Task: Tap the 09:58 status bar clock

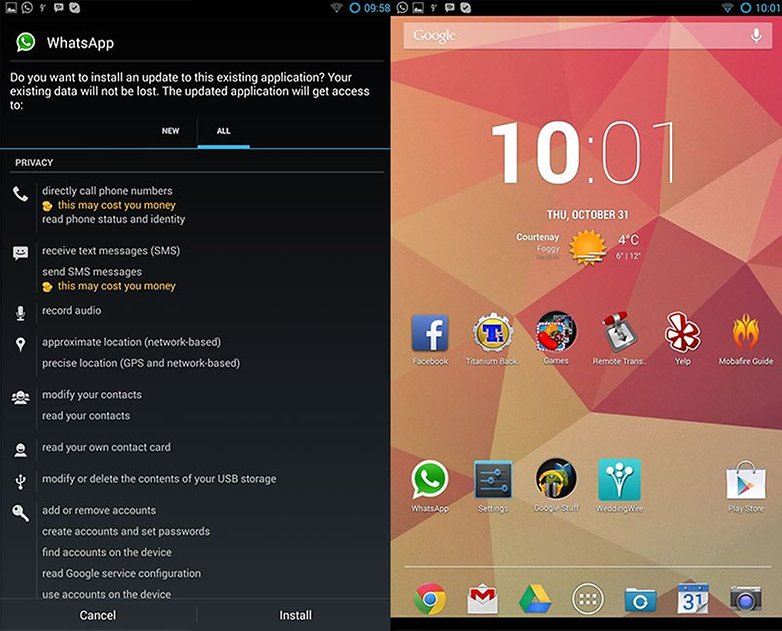Action: [377, 8]
